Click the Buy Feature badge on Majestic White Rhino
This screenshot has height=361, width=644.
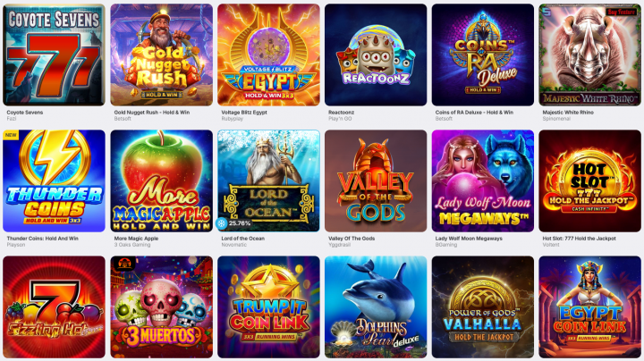[622, 12]
